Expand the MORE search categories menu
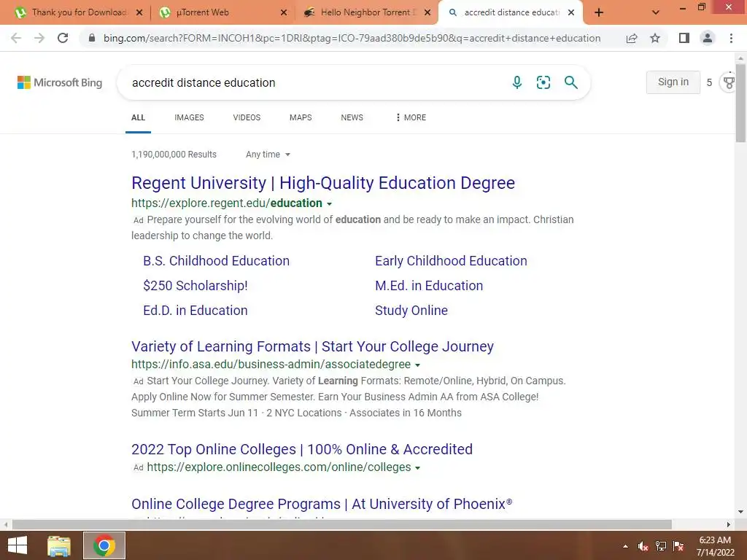Viewport: 747px width, 560px height. [411, 117]
